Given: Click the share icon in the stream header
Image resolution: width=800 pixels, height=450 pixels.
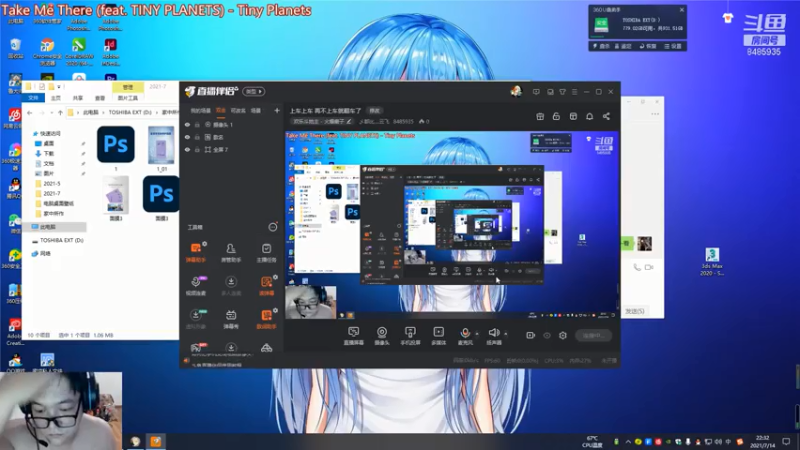Looking at the screenshot, I should pos(606,116).
